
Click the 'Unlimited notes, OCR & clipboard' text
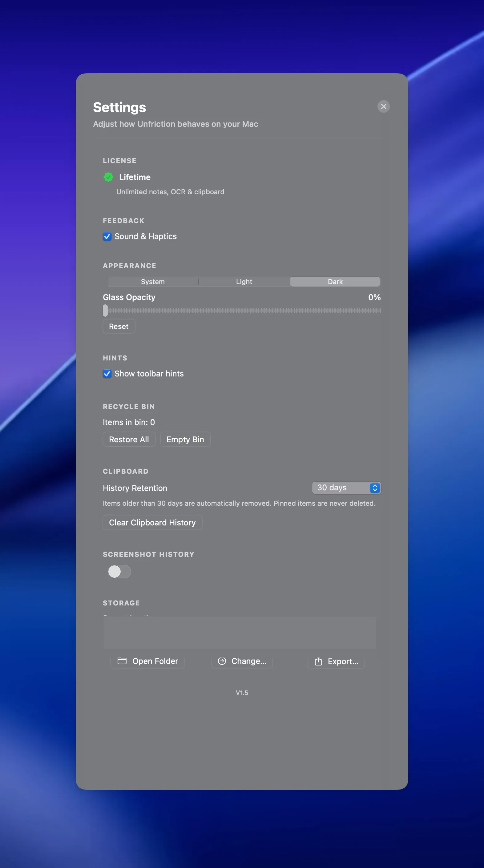click(x=170, y=192)
